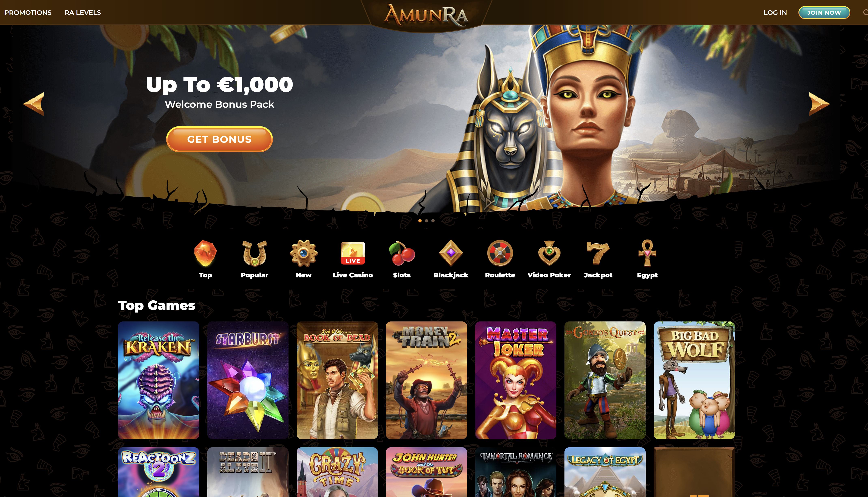This screenshot has height=497, width=868.
Task: Pick the Video Poker spade icon
Action: coord(549,253)
